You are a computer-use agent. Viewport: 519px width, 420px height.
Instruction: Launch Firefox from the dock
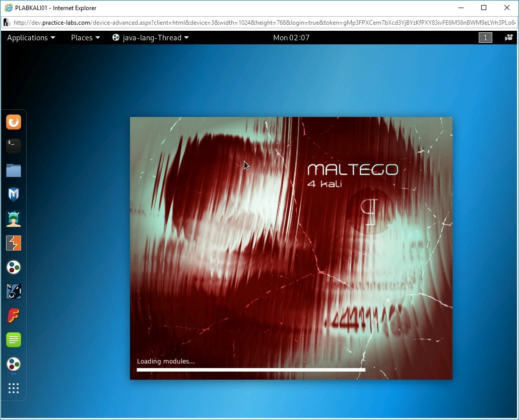pyautogui.click(x=14, y=122)
